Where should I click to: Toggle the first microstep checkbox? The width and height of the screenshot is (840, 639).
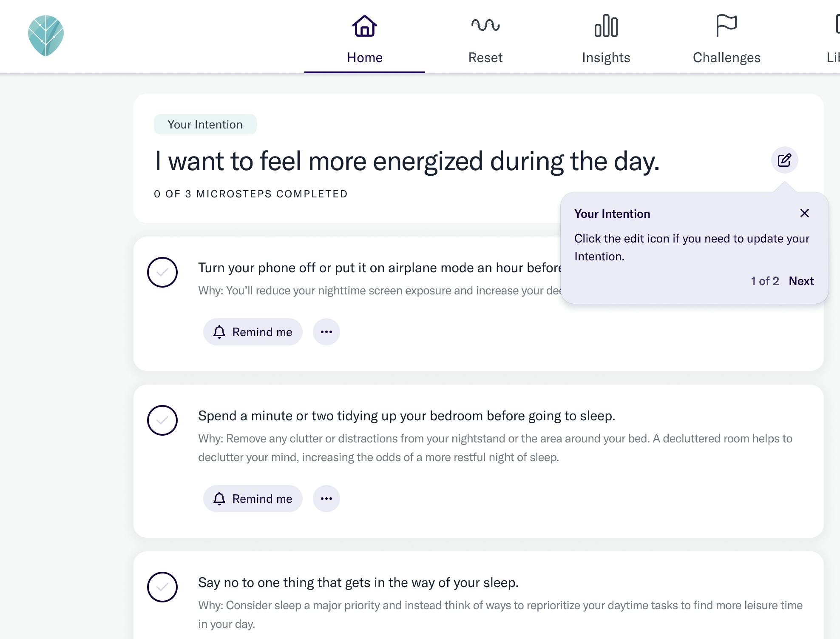pyautogui.click(x=162, y=271)
